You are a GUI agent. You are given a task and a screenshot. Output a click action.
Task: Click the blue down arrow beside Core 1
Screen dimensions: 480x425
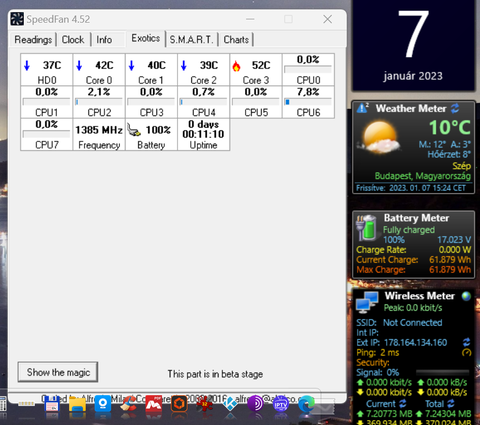click(132, 65)
